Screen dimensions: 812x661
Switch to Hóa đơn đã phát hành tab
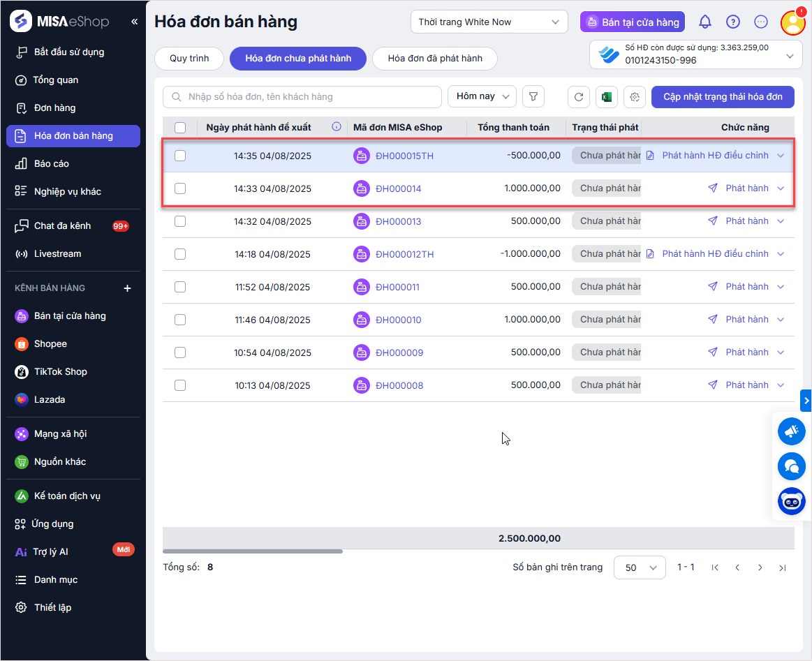click(x=434, y=59)
